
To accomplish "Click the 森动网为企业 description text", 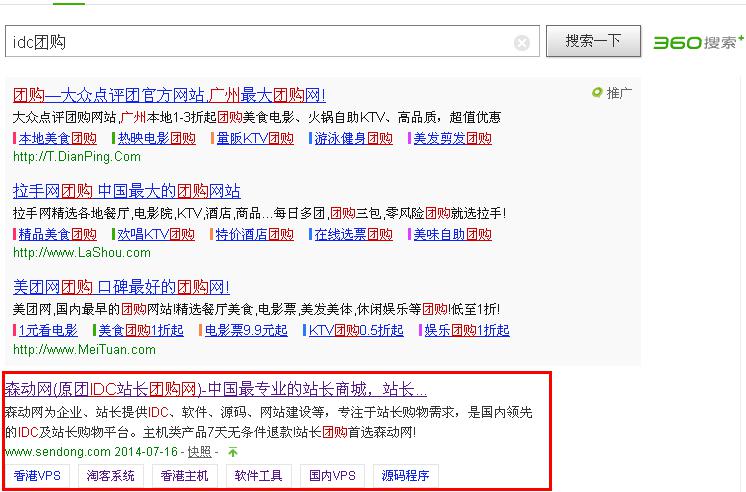I will click(x=268, y=422).
